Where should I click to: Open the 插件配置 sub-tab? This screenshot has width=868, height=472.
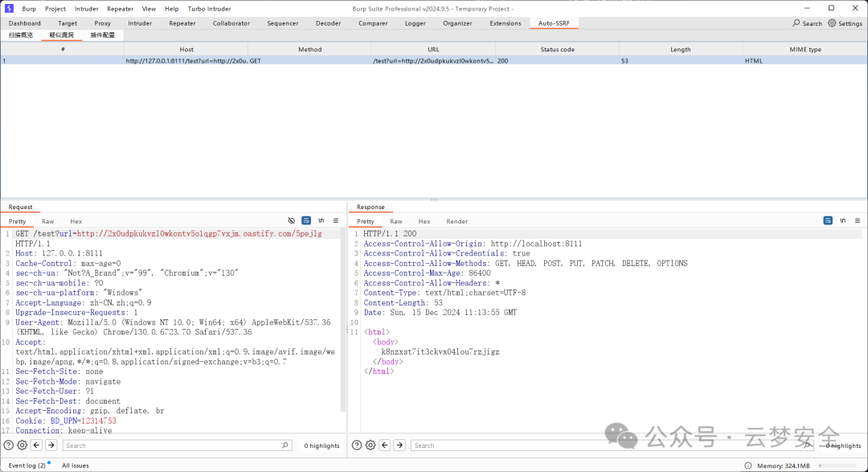(102, 35)
